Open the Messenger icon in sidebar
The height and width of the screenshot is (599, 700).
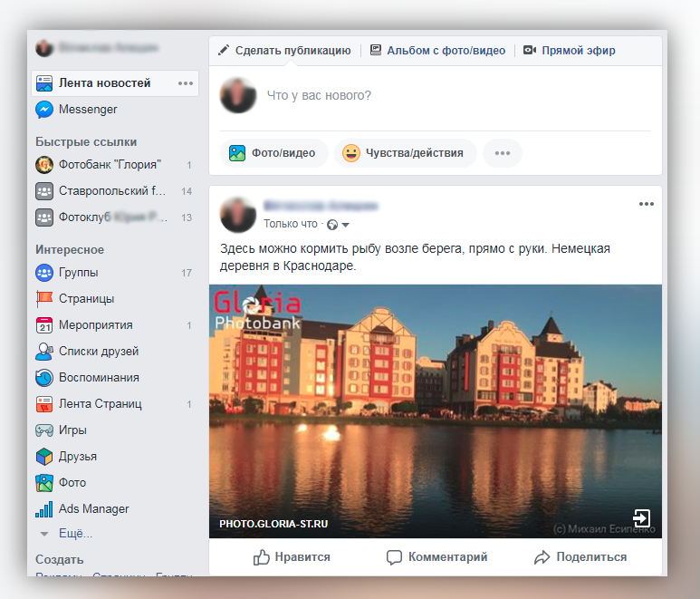tap(44, 110)
